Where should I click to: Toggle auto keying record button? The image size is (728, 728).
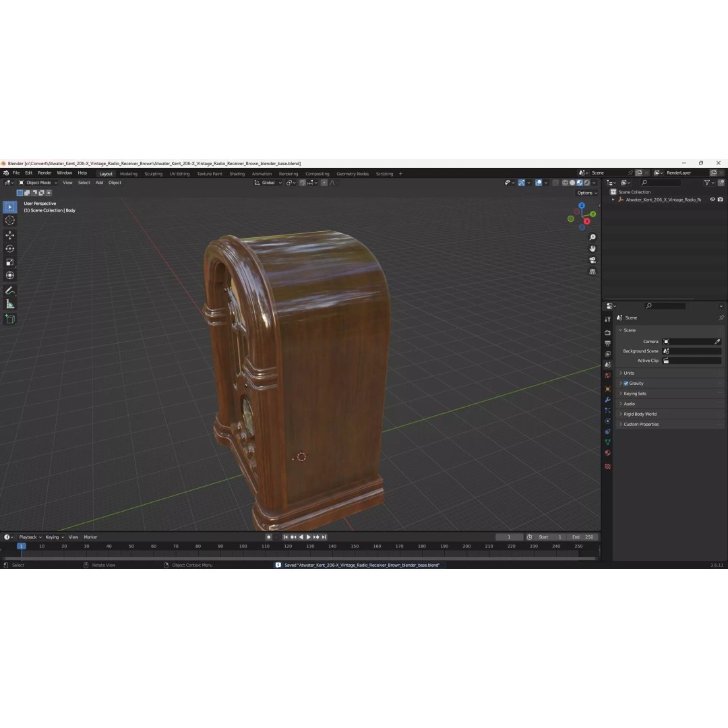point(268,537)
